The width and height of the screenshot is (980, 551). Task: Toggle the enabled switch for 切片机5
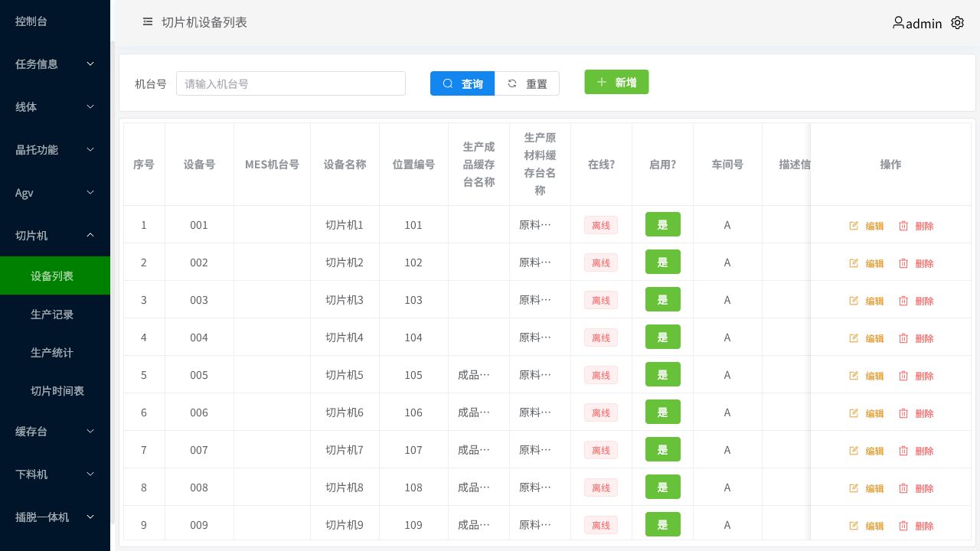663,374
